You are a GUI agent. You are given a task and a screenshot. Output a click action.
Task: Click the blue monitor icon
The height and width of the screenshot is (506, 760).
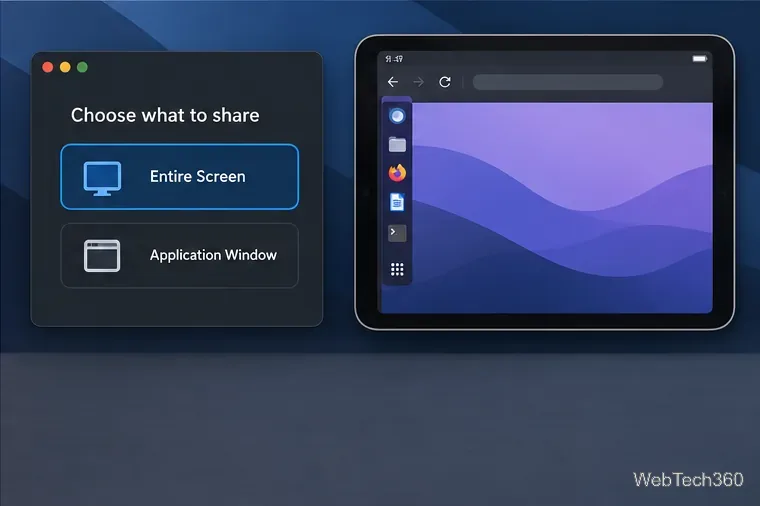tap(102, 178)
